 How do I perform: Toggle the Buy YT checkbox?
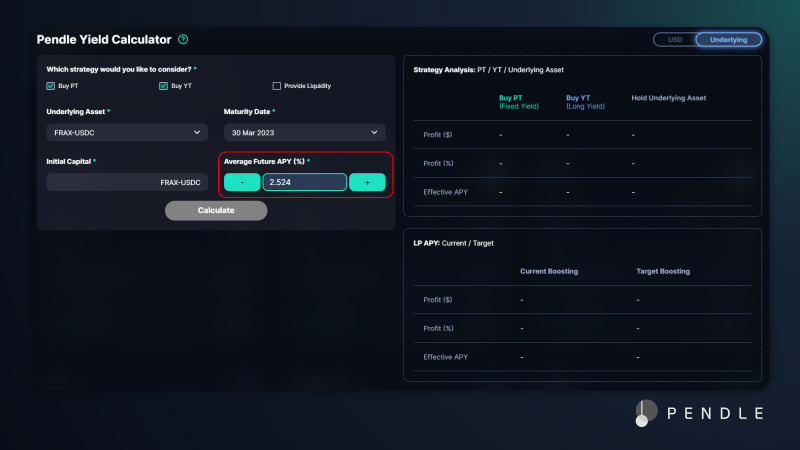pos(163,86)
